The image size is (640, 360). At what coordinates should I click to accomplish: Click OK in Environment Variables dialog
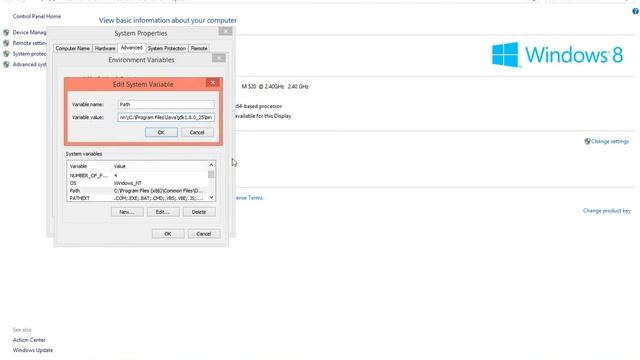pos(168,234)
